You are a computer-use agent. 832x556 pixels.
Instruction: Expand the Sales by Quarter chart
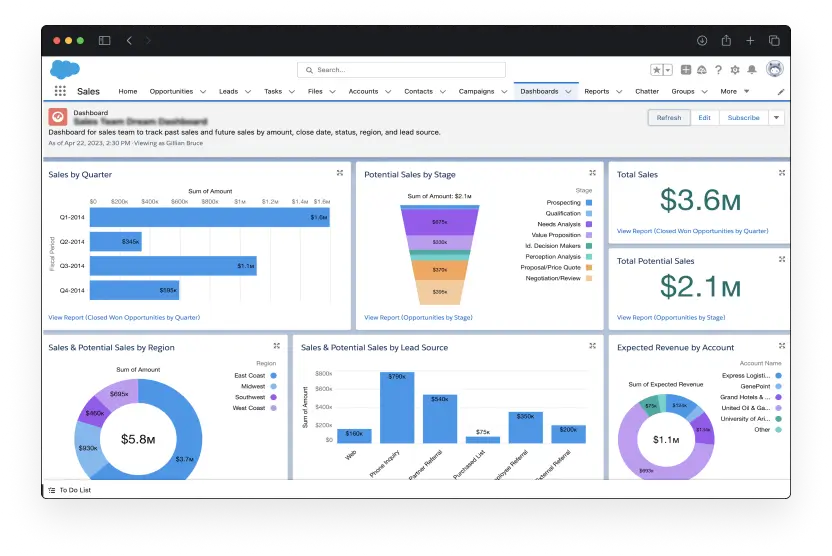[340, 173]
